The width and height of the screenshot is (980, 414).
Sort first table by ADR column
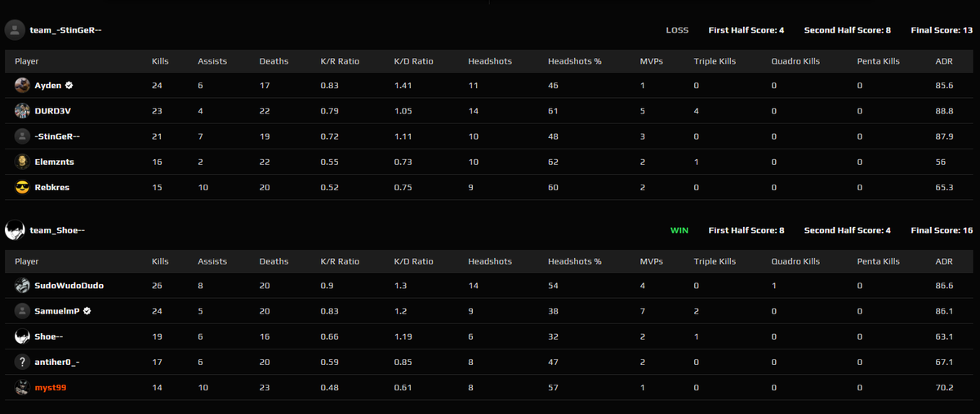pyautogui.click(x=943, y=61)
